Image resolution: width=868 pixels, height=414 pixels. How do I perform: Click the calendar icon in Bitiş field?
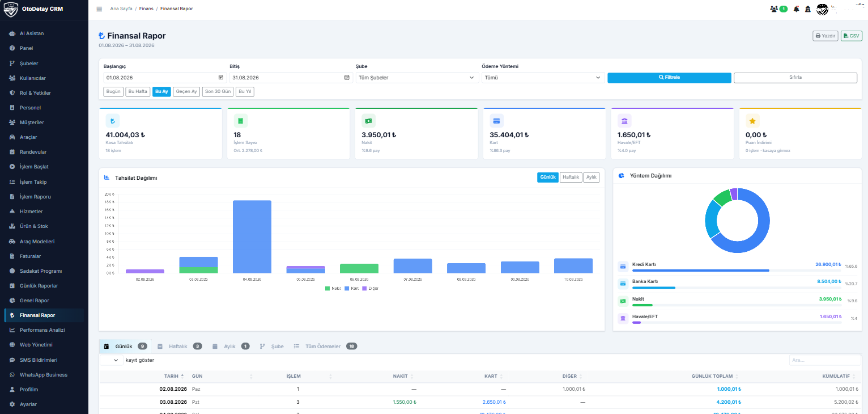tap(347, 78)
